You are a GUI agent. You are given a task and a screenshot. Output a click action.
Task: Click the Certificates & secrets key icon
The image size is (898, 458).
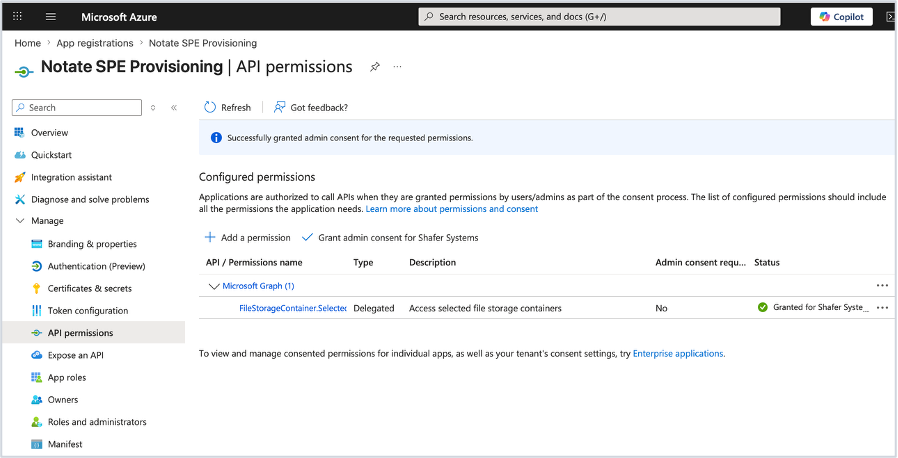(x=37, y=289)
